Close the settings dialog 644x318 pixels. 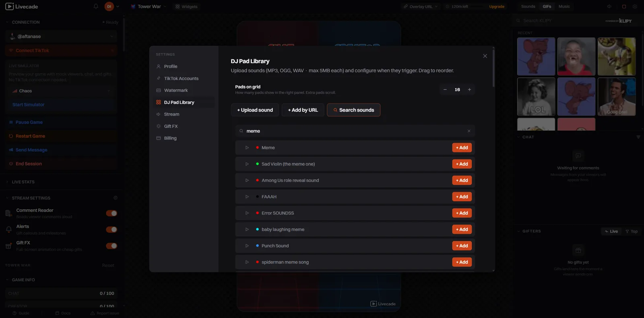(485, 56)
